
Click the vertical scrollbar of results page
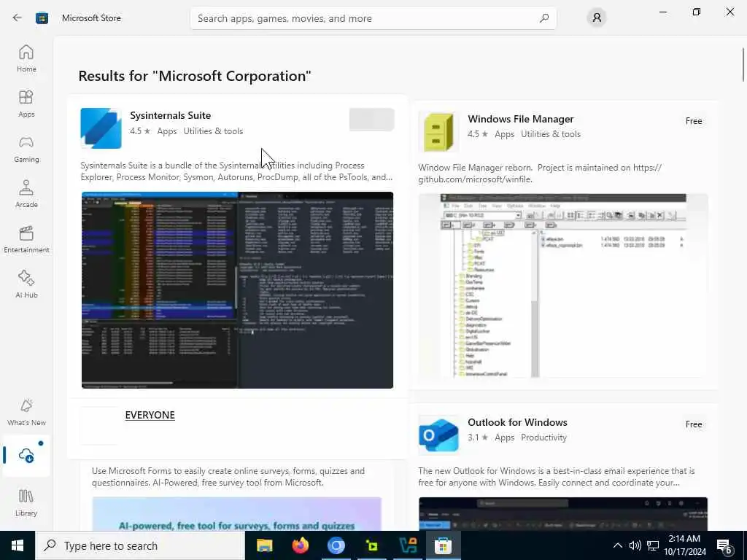pyautogui.click(x=743, y=64)
